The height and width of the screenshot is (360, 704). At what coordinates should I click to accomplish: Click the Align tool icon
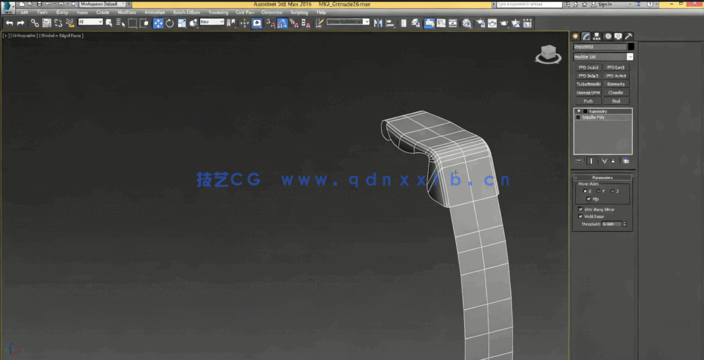(390, 23)
